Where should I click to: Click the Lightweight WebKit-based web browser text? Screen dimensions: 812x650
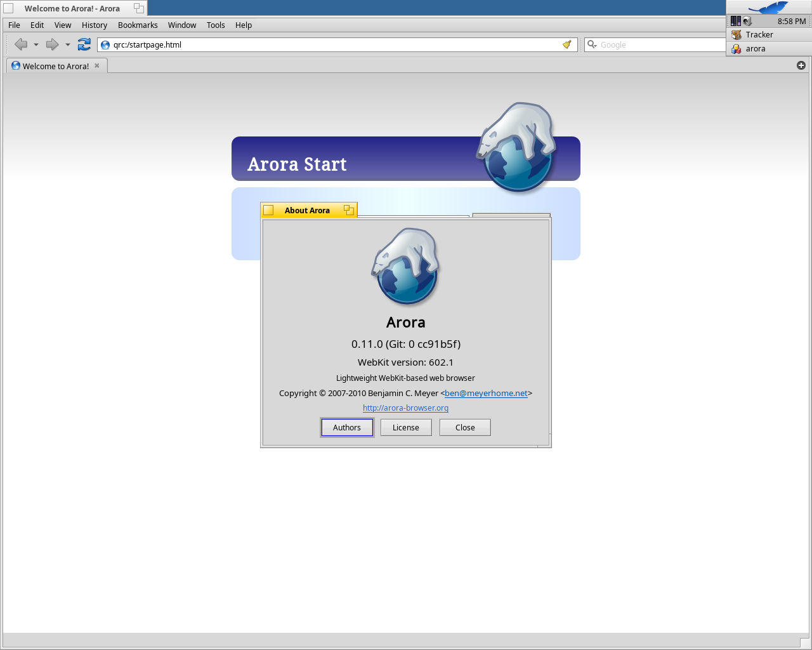pyautogui.click(x=405, y=378)
